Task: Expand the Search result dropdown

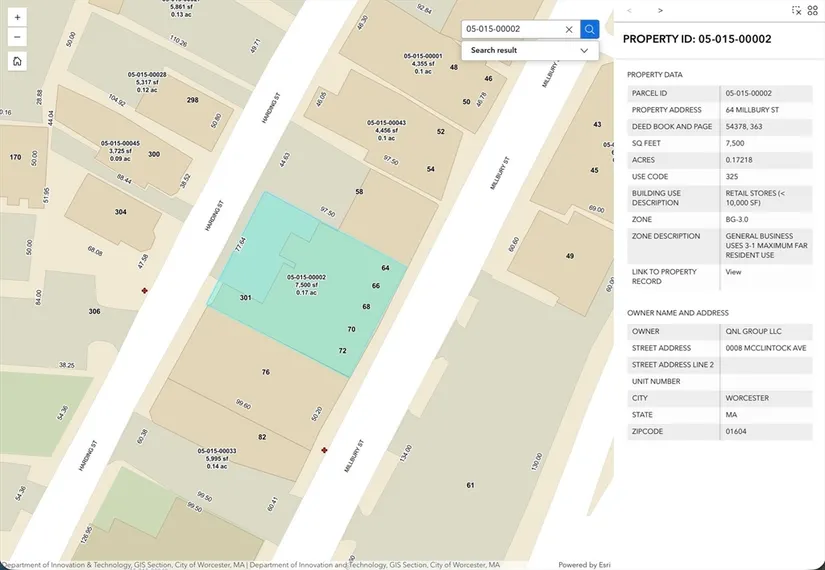Action: pyautogui.click(x=584, y=50)
